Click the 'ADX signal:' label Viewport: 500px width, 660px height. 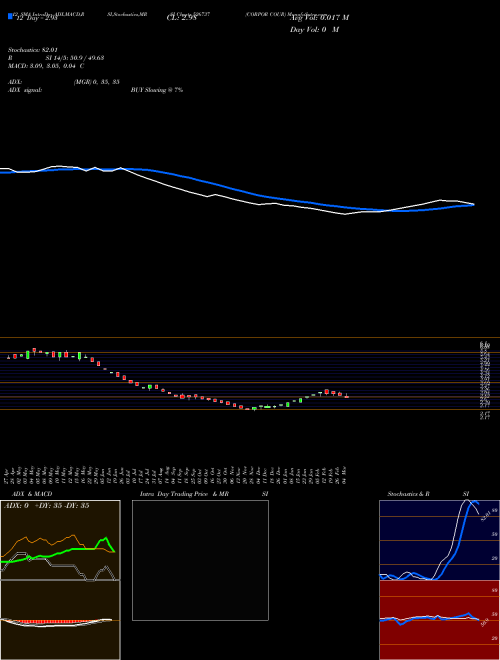point(25,90)
